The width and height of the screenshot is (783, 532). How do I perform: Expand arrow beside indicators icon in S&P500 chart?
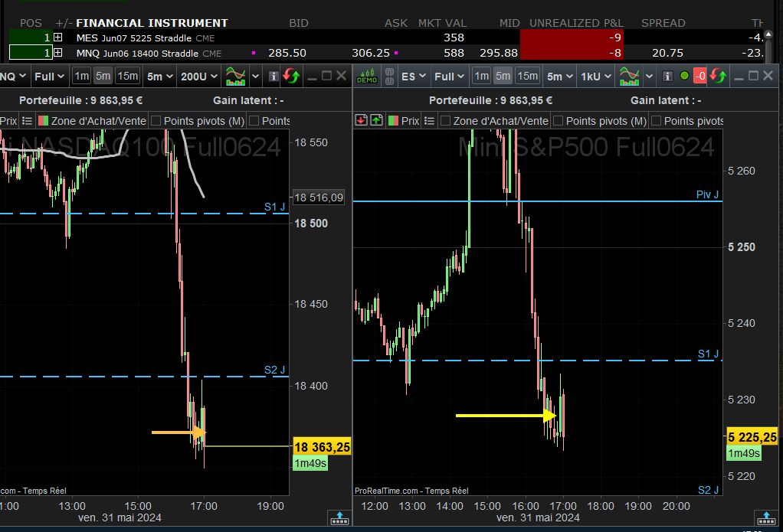649,77
